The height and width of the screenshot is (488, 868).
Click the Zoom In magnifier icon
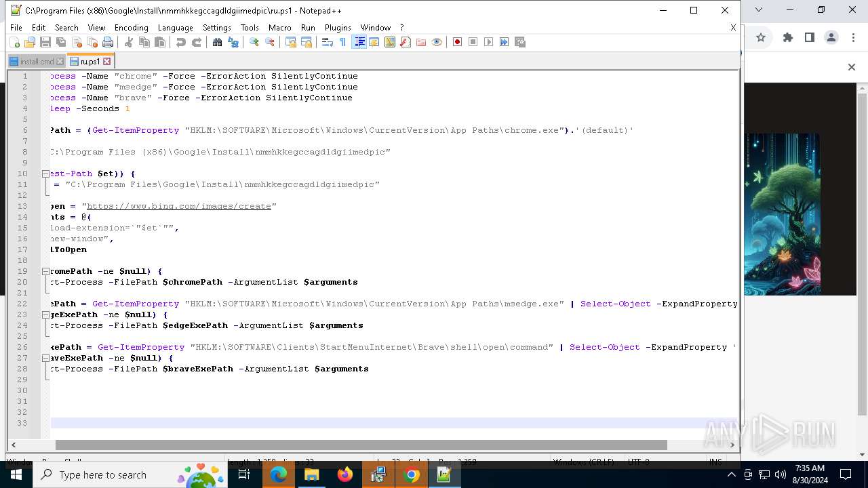(254, 42)
